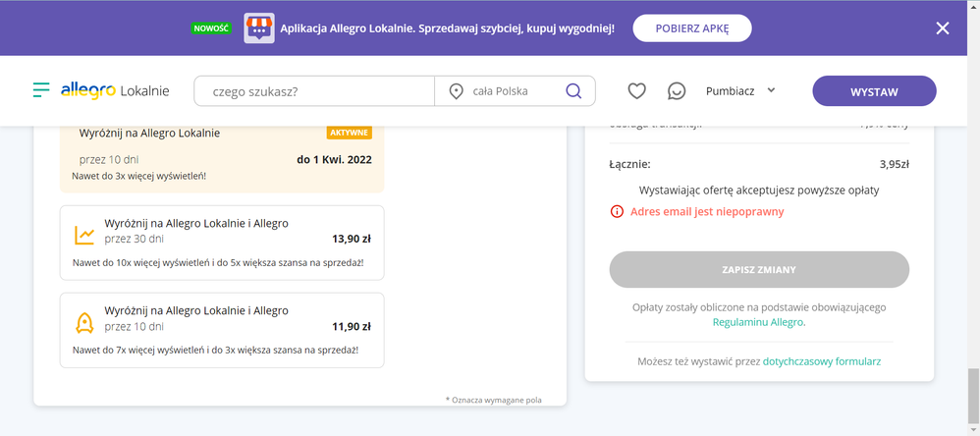Viewport: 980px width, 436px height.
Task: Click the page vertical scrollbar thumb
Action: click(973, 396)
